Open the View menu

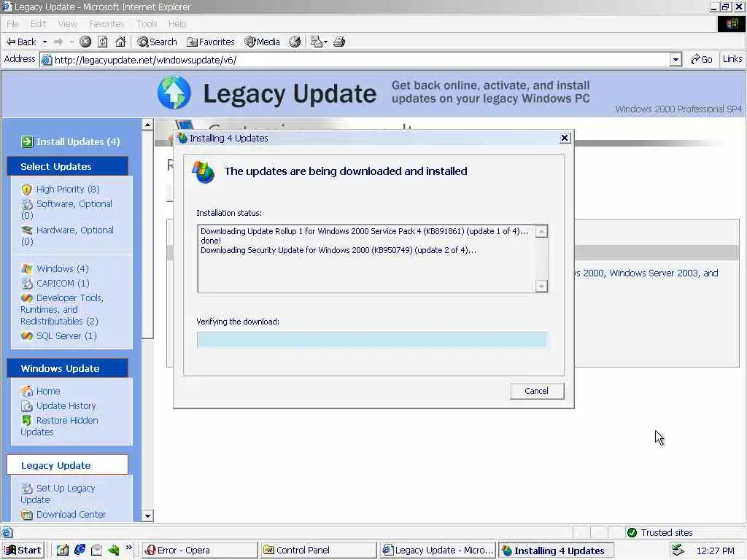click(67, 24)
